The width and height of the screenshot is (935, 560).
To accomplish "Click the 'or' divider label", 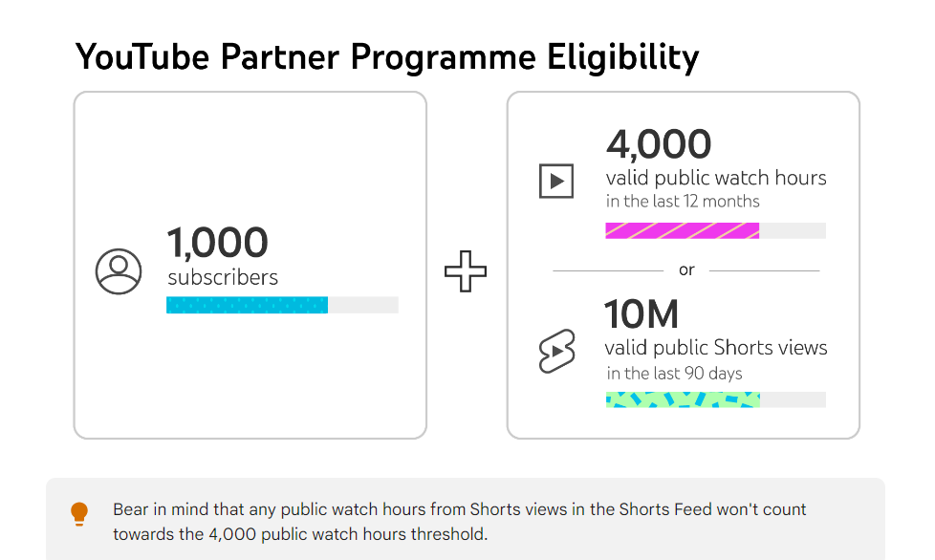I will (x=686, y=270).
